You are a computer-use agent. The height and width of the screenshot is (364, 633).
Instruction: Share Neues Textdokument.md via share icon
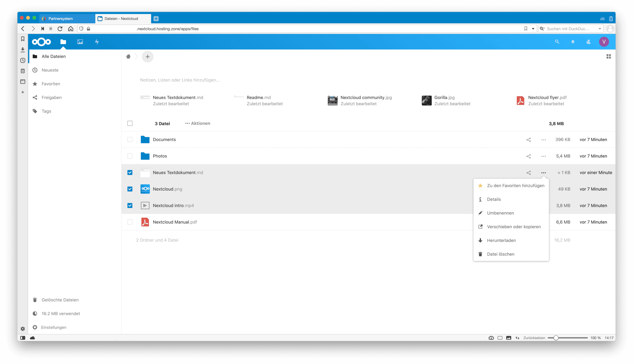(528, 173)
